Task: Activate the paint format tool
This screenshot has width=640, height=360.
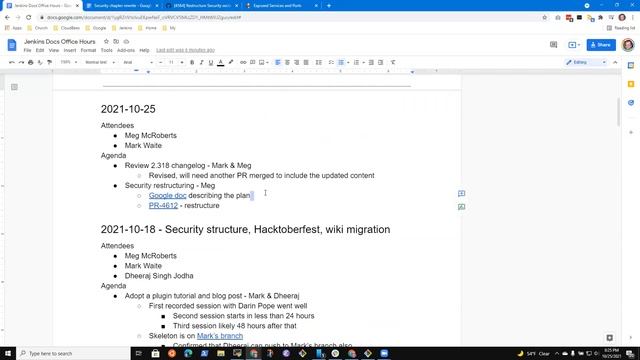Action: point(49,62)
